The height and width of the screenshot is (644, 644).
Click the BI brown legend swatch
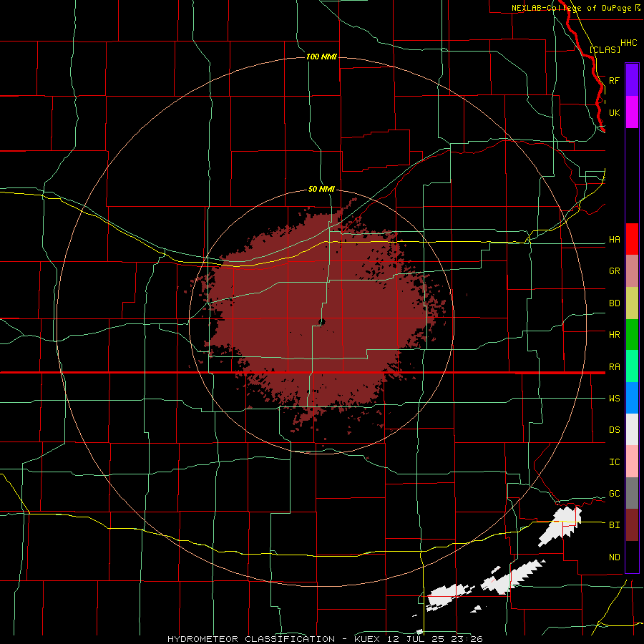tap(632, 525)
